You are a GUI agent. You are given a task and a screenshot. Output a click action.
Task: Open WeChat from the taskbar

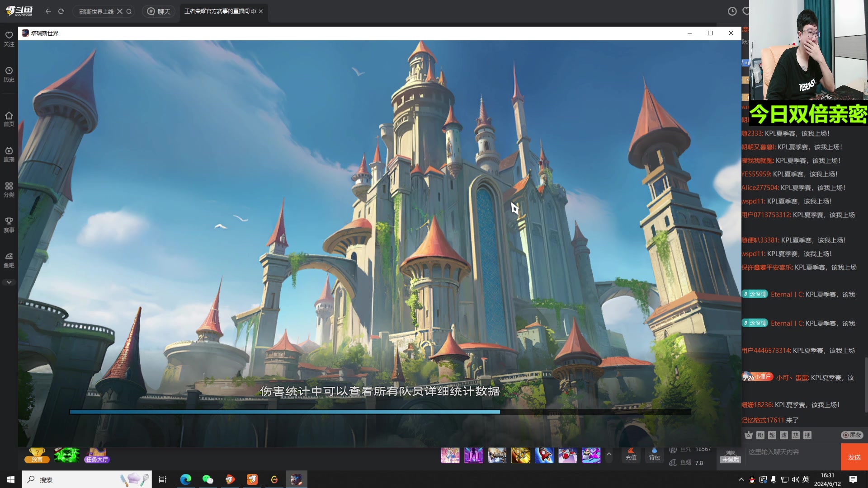tap(208, 479)
